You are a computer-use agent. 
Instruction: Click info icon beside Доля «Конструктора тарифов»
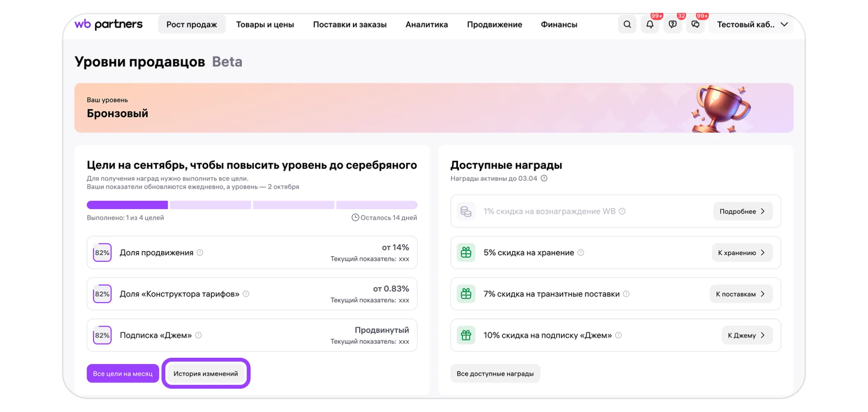[x=246, y=294]
